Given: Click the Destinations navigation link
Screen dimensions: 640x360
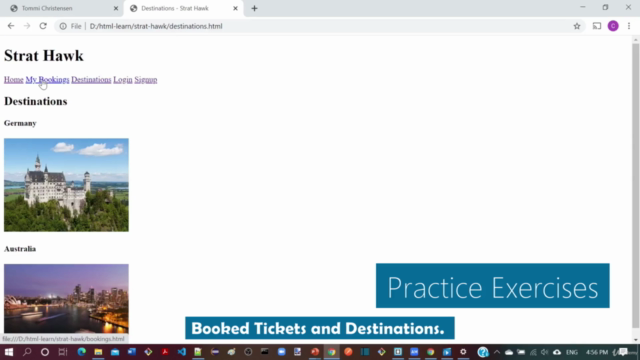Looking at the screenshot, I should (x=91, y=80).
